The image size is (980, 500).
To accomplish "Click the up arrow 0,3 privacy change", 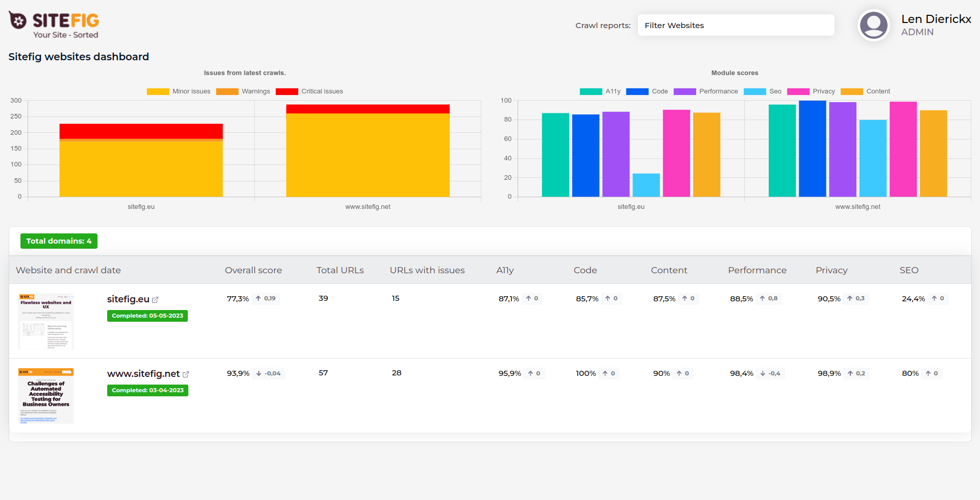I will tap(856, 298).
